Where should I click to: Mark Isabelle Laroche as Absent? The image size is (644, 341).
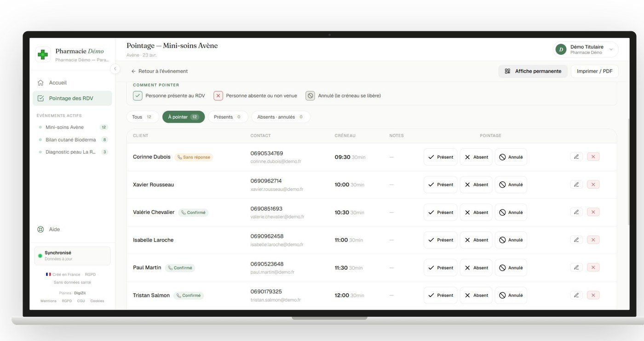click(476, 239)
